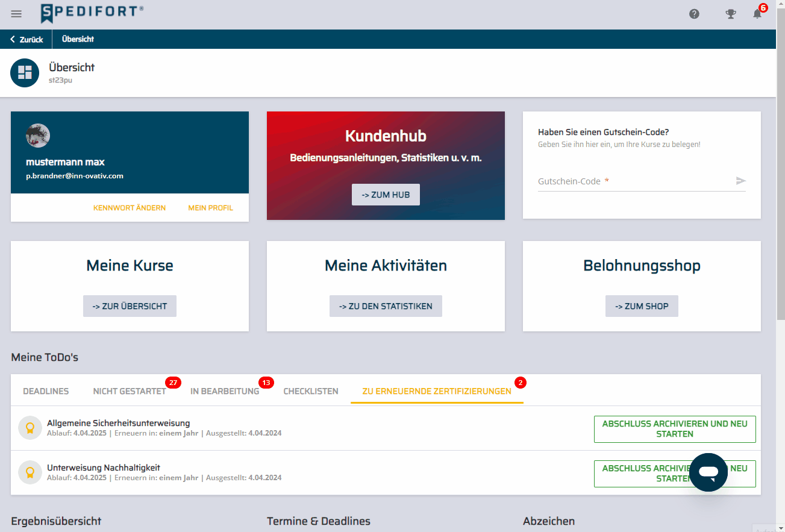Image resolution: width=785 pixels, height=532 pixels.
Task: Click the mustermann max profile avatar
Action: click(38, 136)
